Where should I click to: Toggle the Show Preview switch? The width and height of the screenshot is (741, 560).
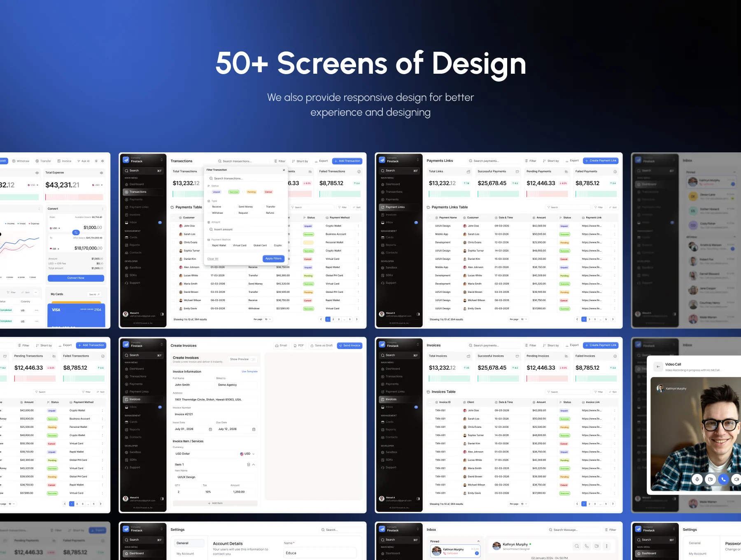click(x=253, y=359)
